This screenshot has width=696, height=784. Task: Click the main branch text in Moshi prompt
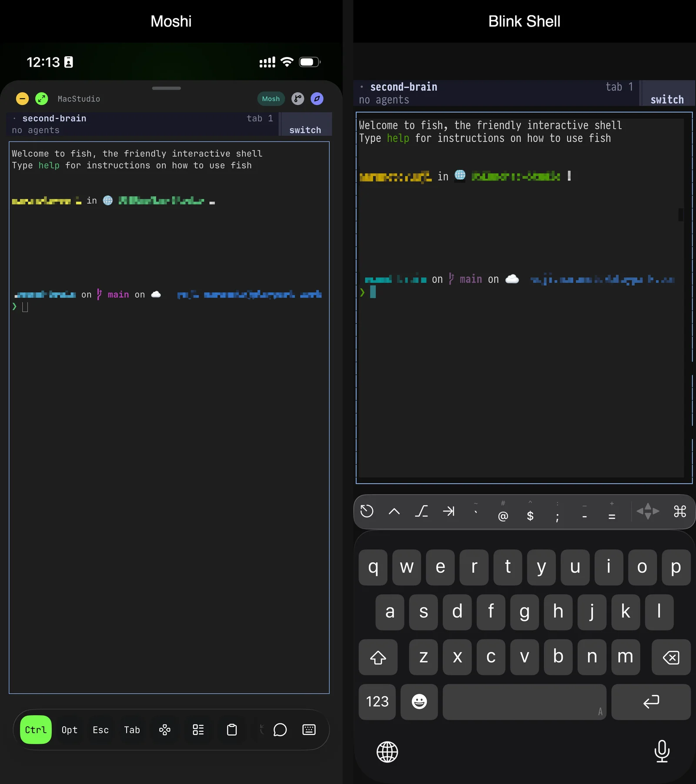(x=118, y=295)
